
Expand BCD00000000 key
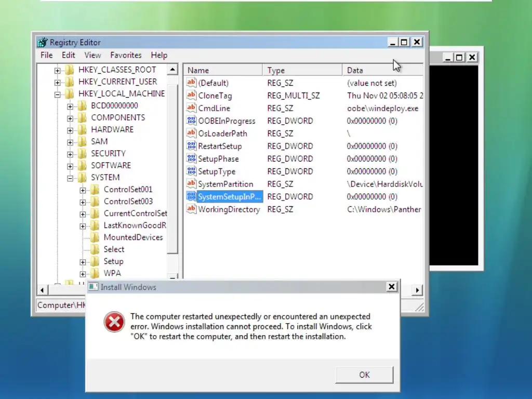click(x=70, y=107)
